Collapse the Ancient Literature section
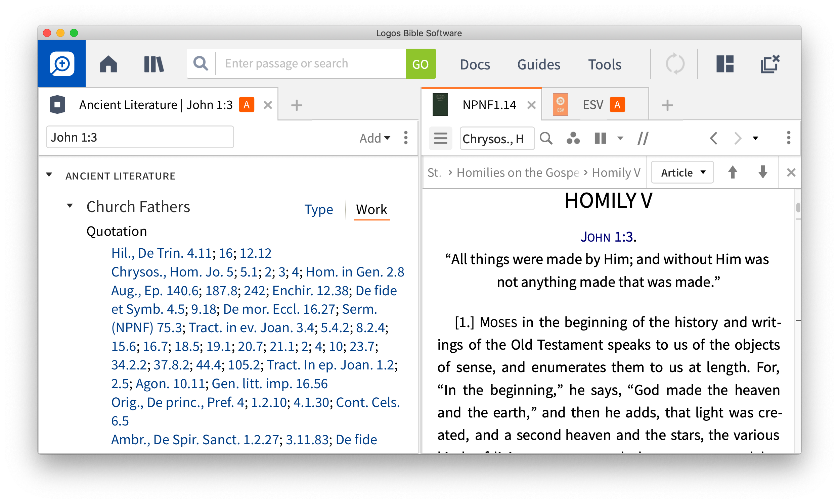 point(49,175)
